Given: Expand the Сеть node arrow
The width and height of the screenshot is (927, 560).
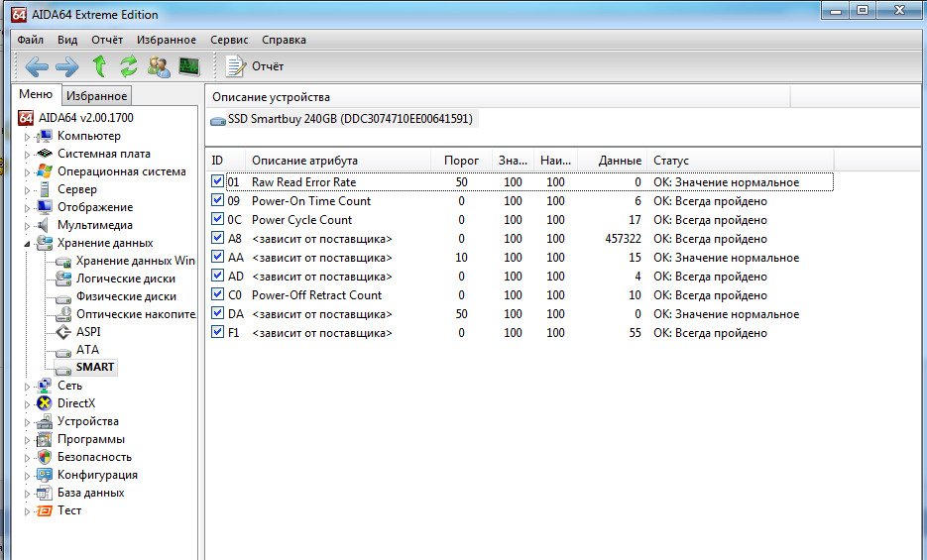Looking at the screenshot, I should click(27, 387).
